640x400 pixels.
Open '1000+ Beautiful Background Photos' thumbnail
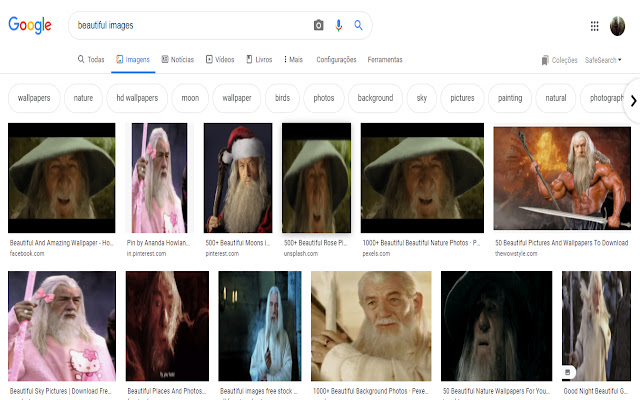click(x=371, y=326)
